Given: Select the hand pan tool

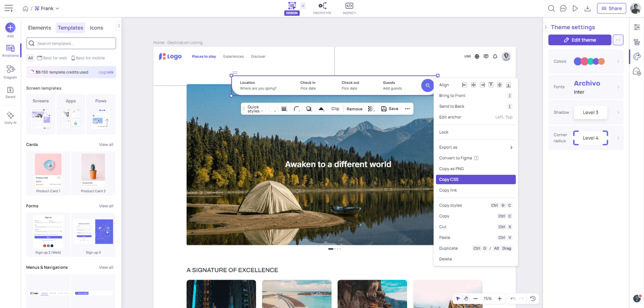Looking at the screenshot, I should (466, 298).
